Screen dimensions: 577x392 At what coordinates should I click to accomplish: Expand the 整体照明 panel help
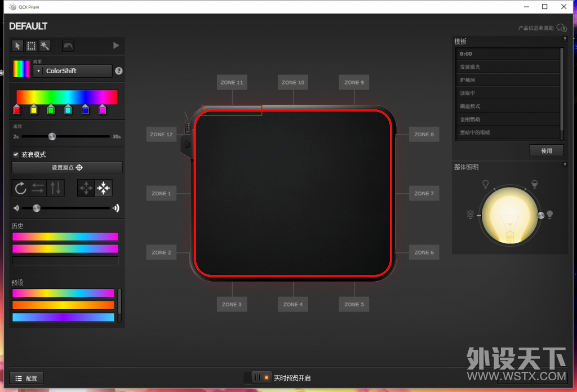pyautogui.click(x=564, y=164)
